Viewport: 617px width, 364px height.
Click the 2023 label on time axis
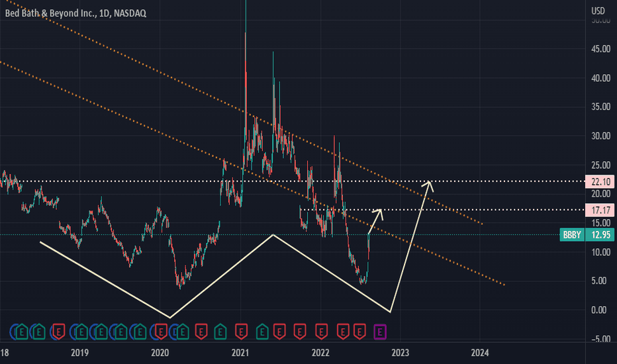(x=400, y=353)
